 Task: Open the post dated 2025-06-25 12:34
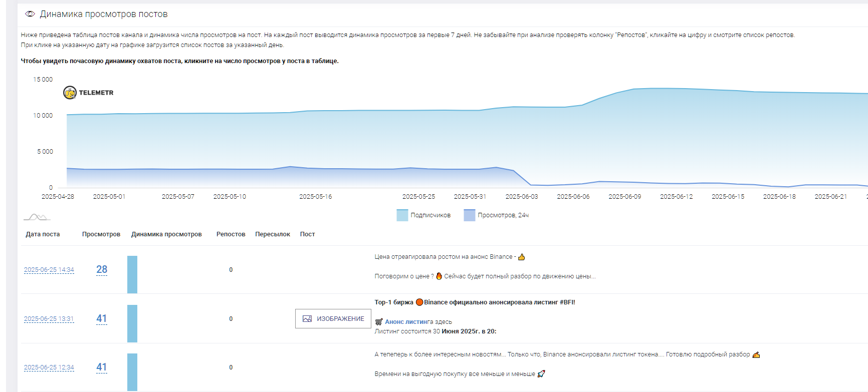(x=49, y=367)
